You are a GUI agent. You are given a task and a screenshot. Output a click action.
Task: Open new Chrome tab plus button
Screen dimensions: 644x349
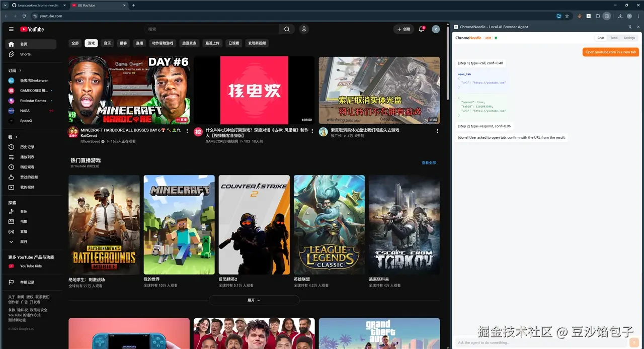[133, 5]
